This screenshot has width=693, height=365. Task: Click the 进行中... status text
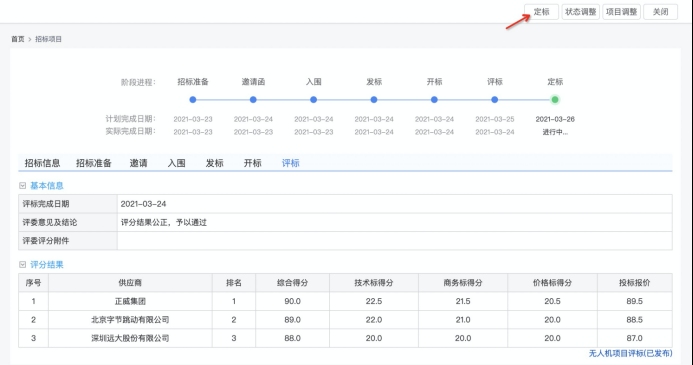coord(555,132)
